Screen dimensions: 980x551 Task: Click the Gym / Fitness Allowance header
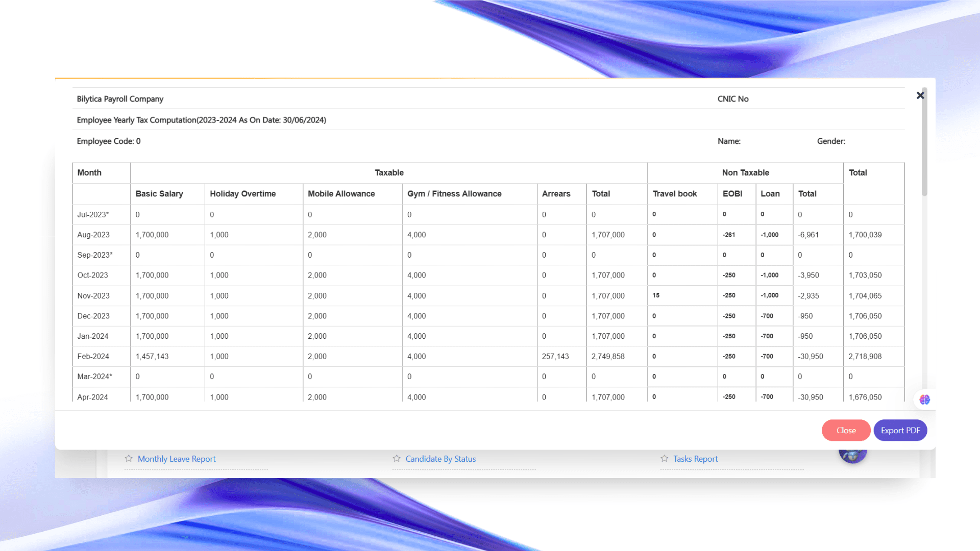tap(454, 194)
